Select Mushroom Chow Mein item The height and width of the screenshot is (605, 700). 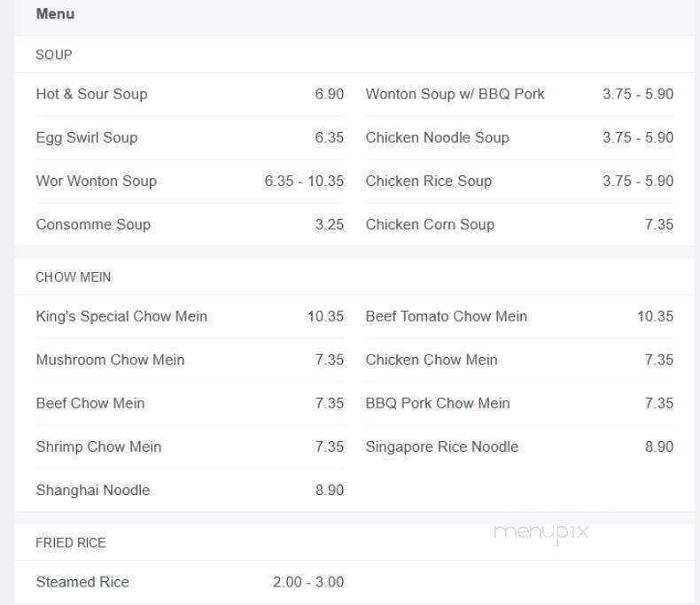(110, 360)
